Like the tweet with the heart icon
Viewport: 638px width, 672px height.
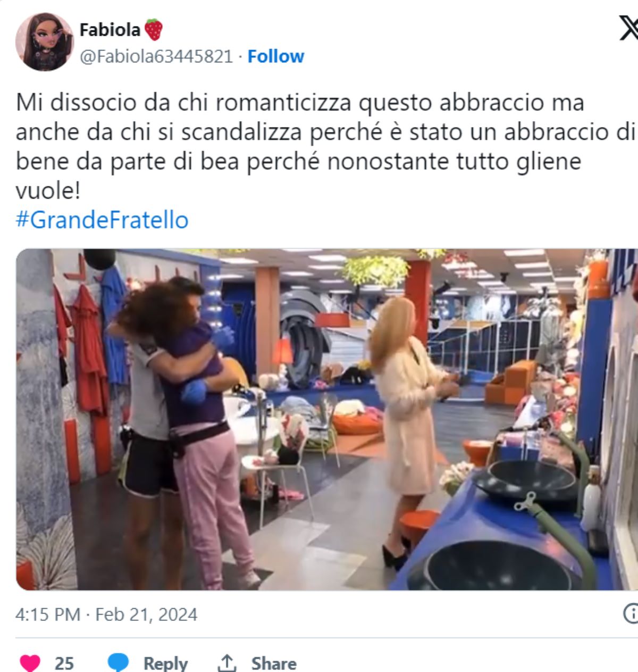[30, 663]
